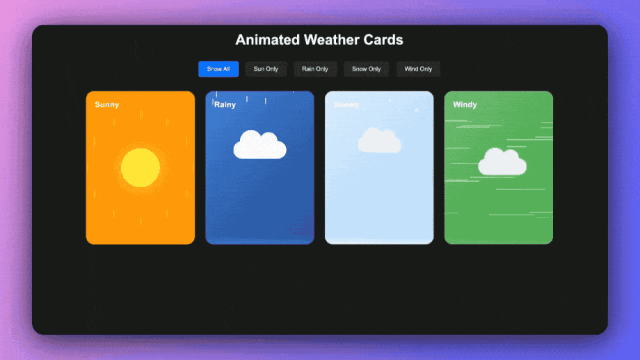Click the yellow sun icon

[140, 167]
